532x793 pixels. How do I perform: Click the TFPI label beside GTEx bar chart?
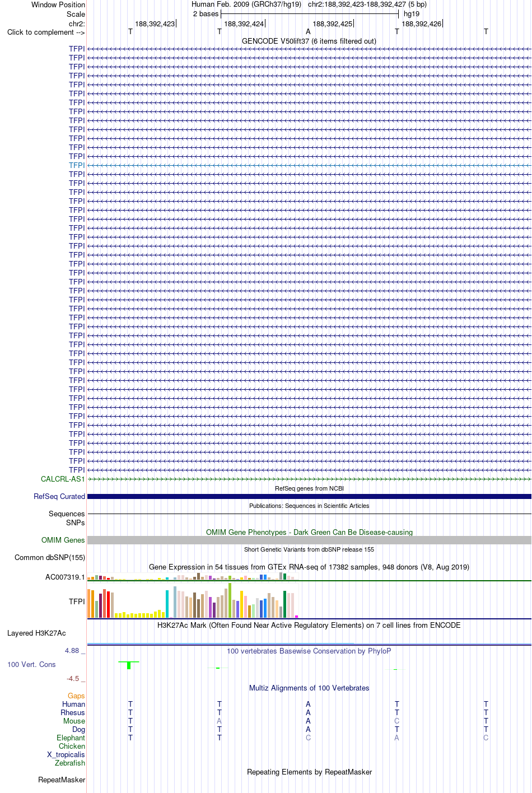point(77,601)
